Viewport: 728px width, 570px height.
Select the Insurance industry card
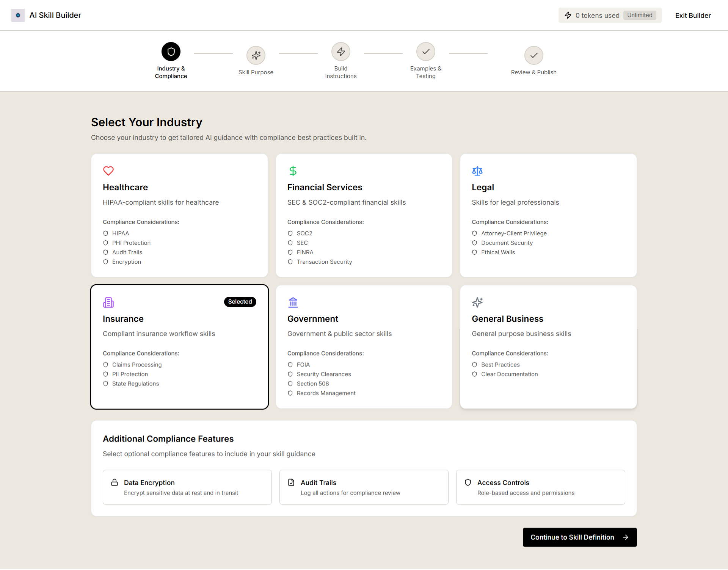179,346
